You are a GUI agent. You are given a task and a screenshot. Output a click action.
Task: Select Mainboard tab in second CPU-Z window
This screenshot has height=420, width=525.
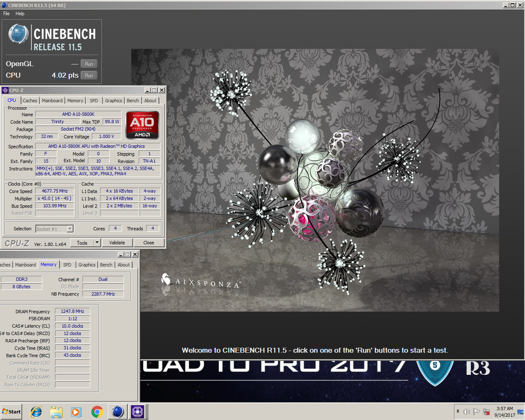click(x=25, y=265)
